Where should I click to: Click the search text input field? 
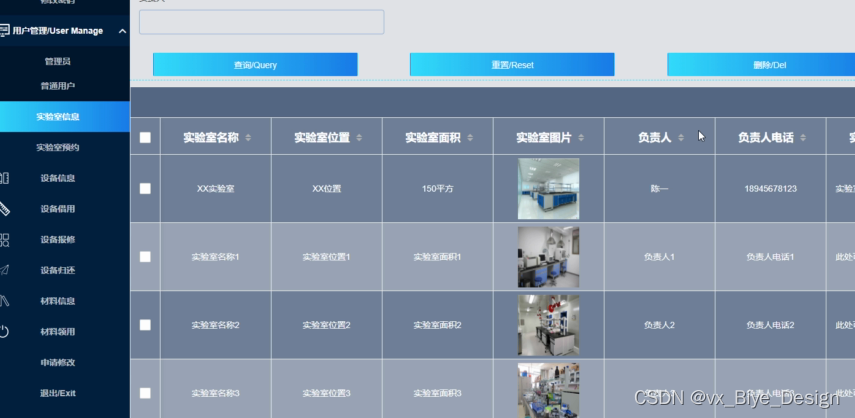click(x=261, y=22)
